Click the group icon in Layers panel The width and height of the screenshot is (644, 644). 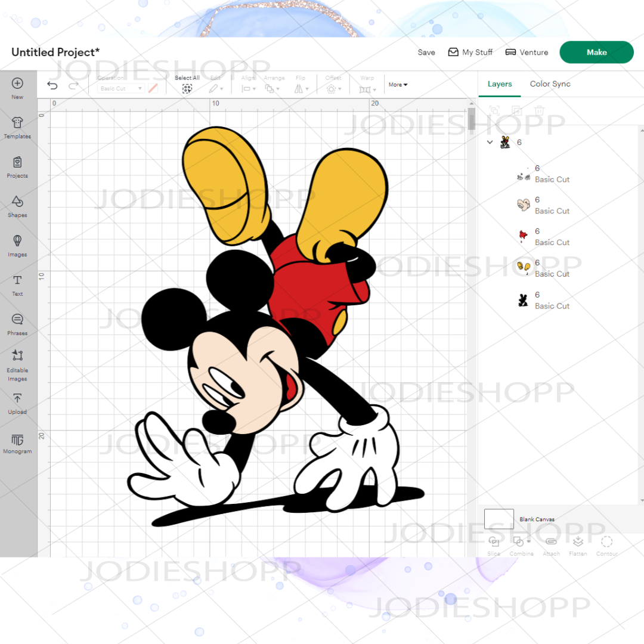pos(494,110)
